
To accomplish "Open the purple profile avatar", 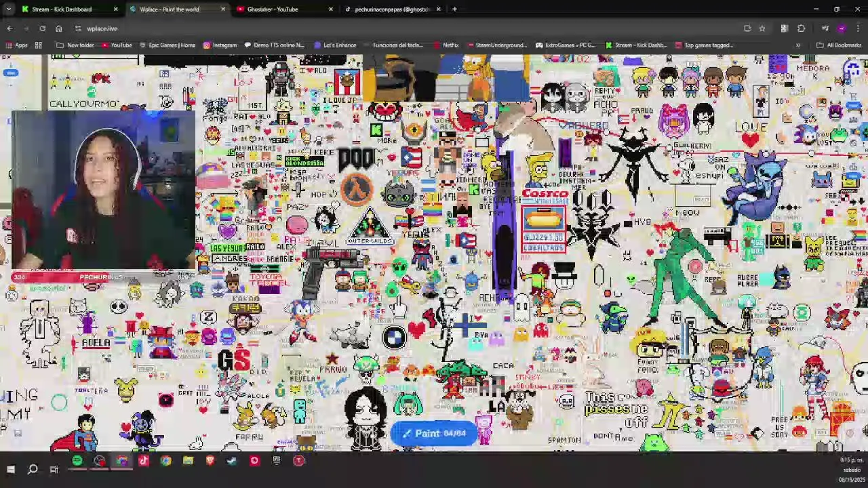I will pos(842,28).
